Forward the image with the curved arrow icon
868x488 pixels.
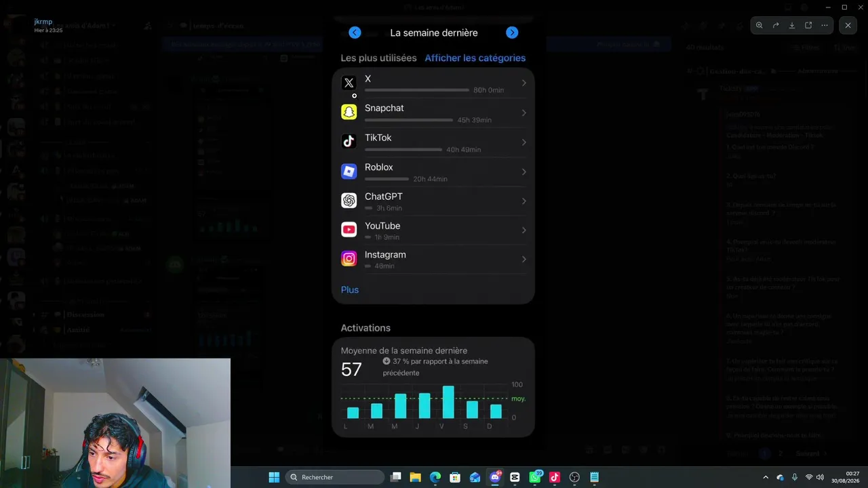click(x=776, y=25)
